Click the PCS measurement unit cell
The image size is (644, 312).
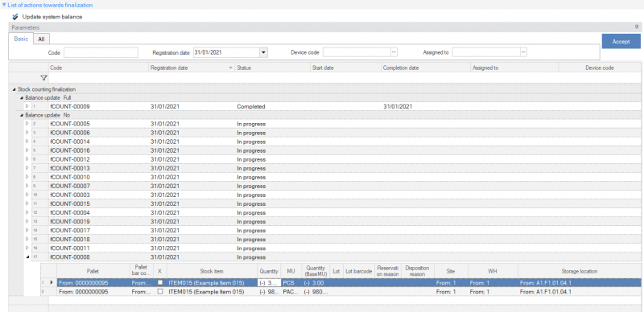[x=291, y=283]
